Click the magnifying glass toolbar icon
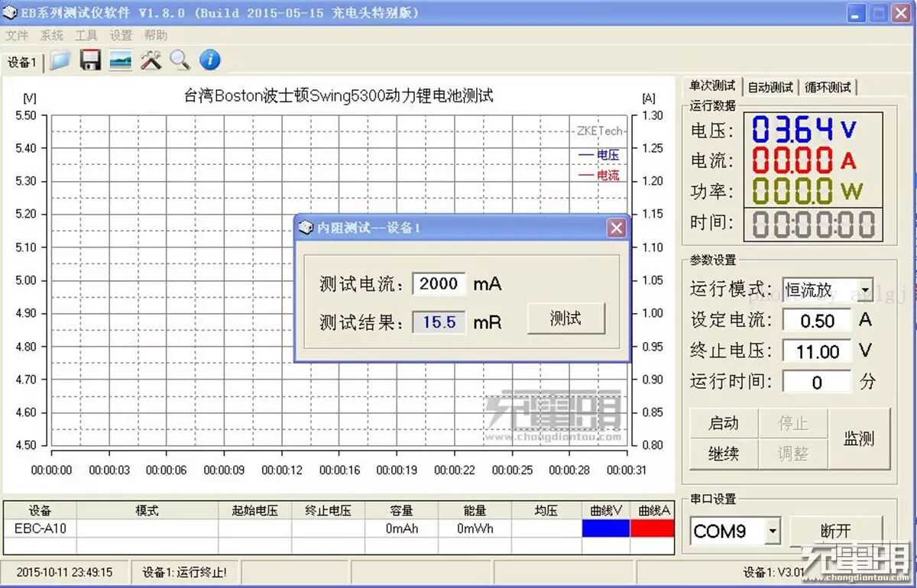The width and height of the screenshot is (917, 588). [180, 60]
